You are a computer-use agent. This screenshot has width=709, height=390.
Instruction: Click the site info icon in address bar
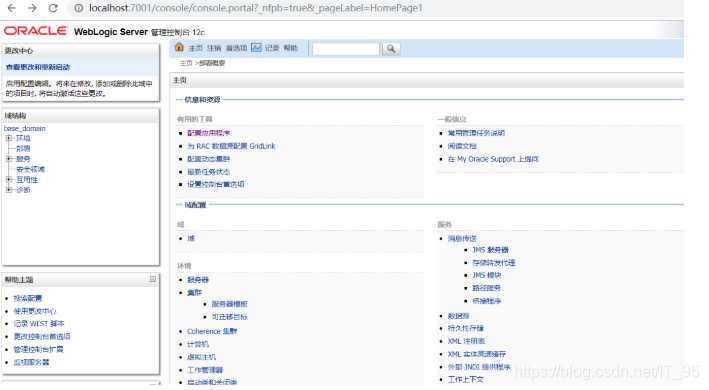[79, 8]
